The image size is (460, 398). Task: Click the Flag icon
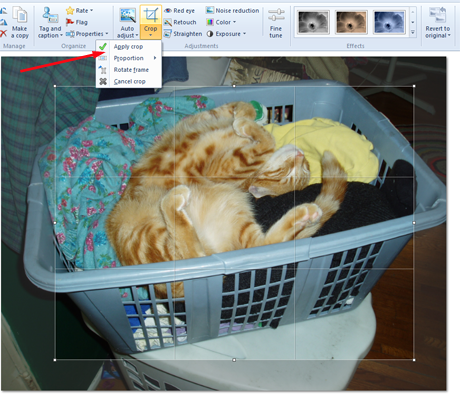pos(70,22)
